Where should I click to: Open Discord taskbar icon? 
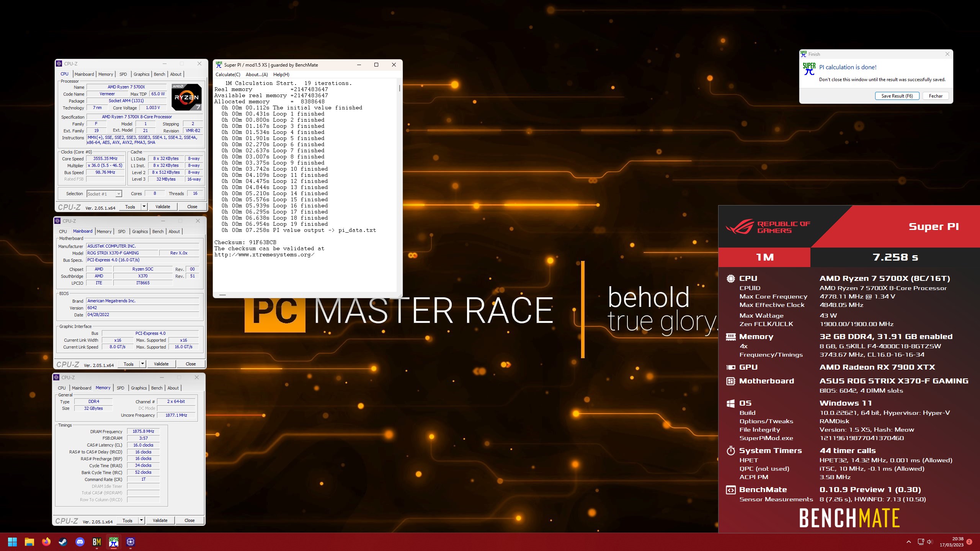click(x=80, y=542)
